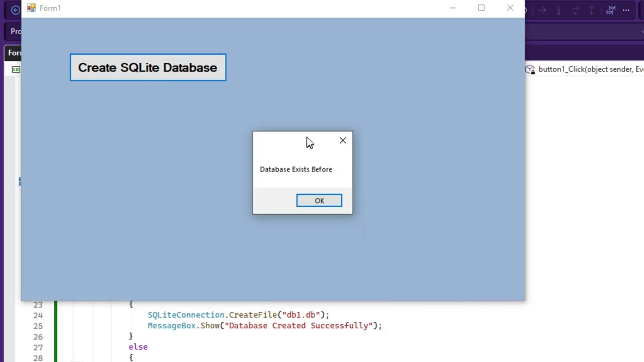Click the SQLiteConnection class name in code
Image resolution: width=644 pixels, height=362 pixels.
click(186, 315)
